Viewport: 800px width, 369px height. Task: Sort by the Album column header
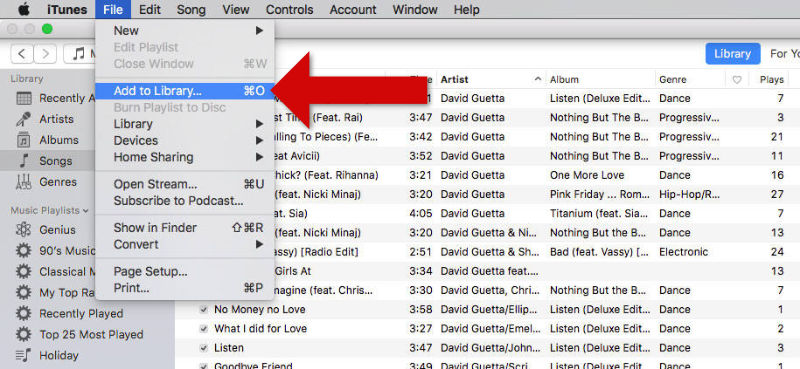(x=600, y=80)
